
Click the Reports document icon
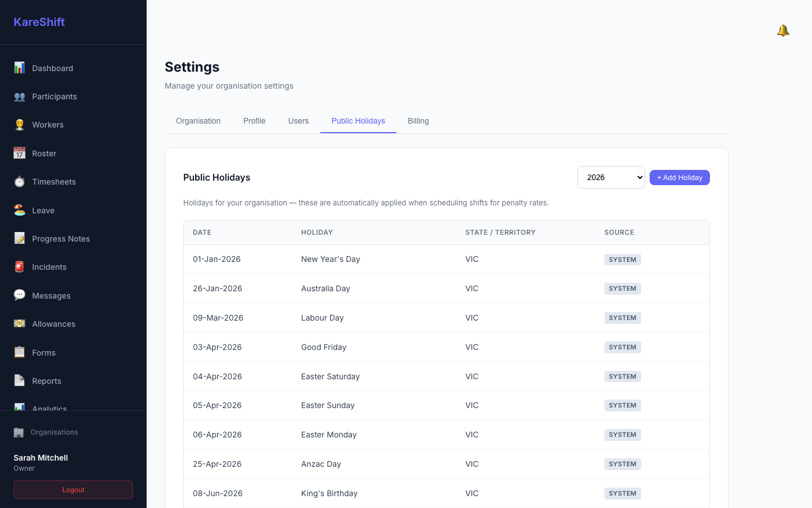[x=19, y=380]
